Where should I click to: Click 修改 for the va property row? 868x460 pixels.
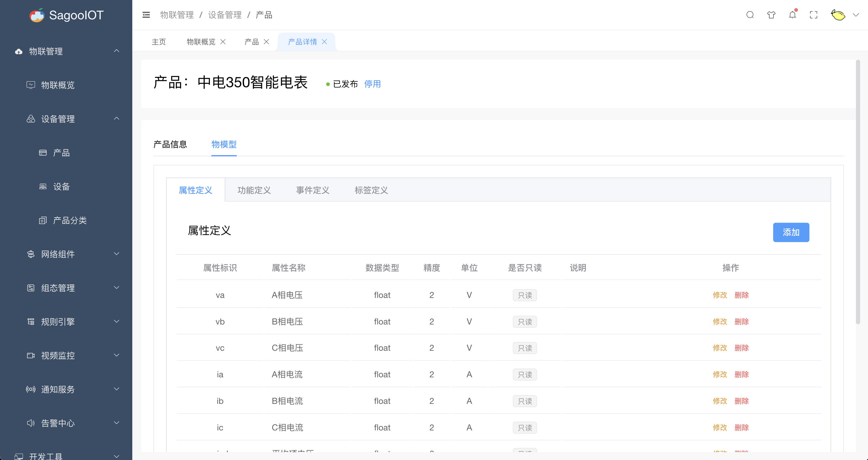point(720,295)
